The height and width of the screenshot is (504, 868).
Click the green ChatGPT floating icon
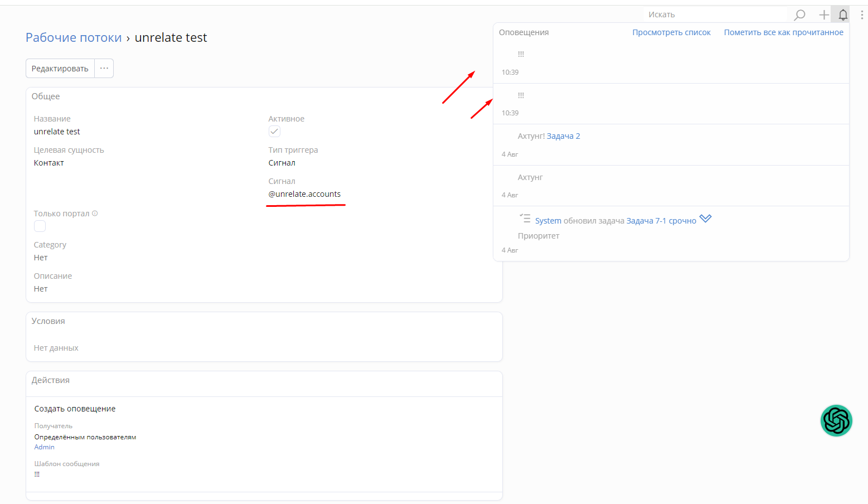pyautogui.click(x=836, y=420)
